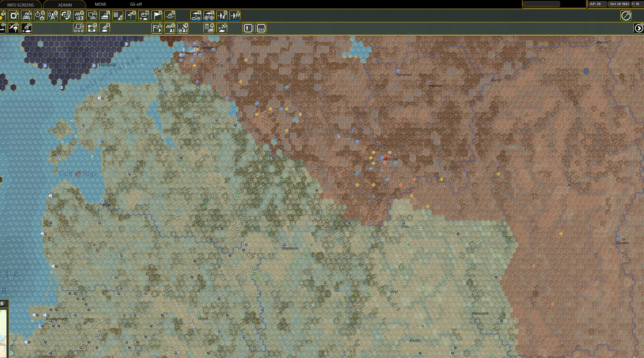Click the ground explosion icon (U)
The image size is (644, 358).
tap(170, 16)
